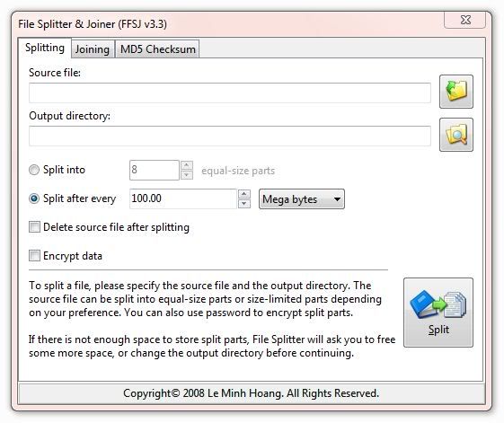Click the 100.00 split size field
Viewport: 504px width, 423px height.
(183, 198)
